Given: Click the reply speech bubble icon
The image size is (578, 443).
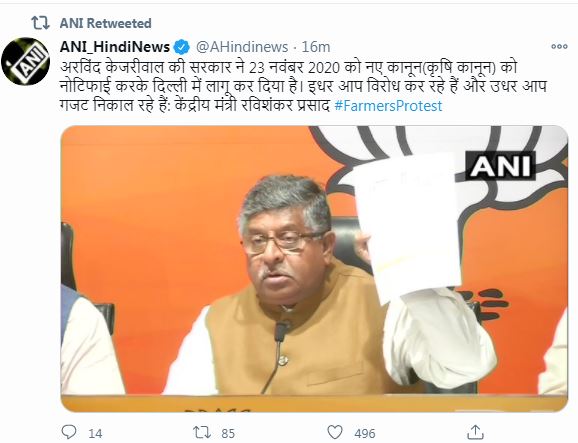Looking at the screenshot, I should [69, 432].
